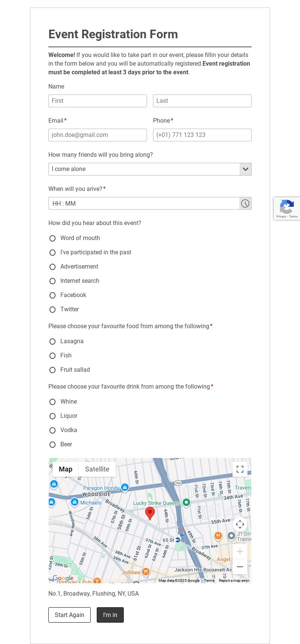The width and height of the screenshot is (300, 644).
Task: Click the reCAPTCHA badge icon
Action: [x=286, y=207]
